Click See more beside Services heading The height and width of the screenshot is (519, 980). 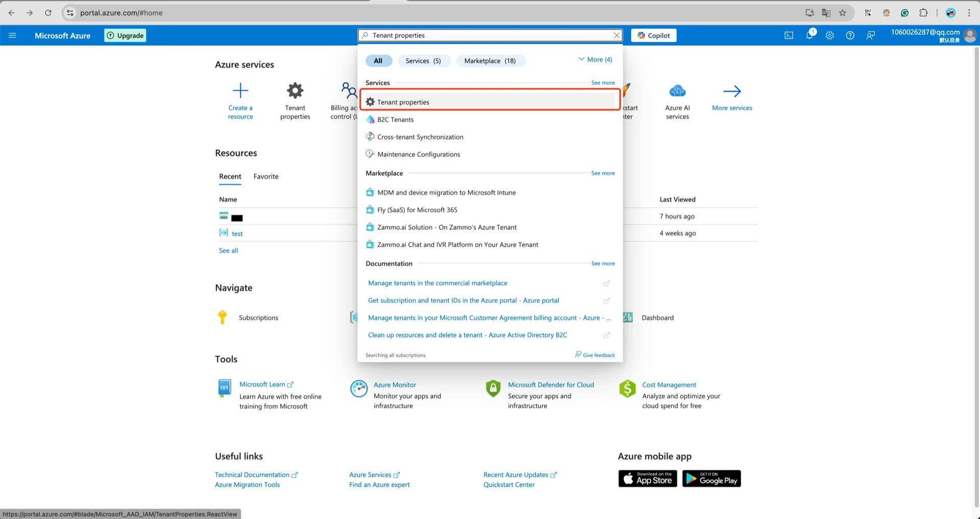603,83
